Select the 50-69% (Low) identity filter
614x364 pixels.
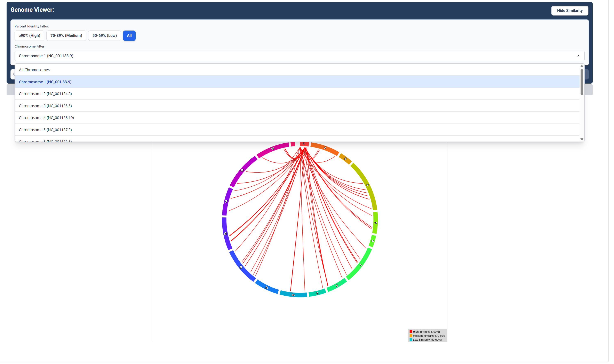[x=104, y=36]
